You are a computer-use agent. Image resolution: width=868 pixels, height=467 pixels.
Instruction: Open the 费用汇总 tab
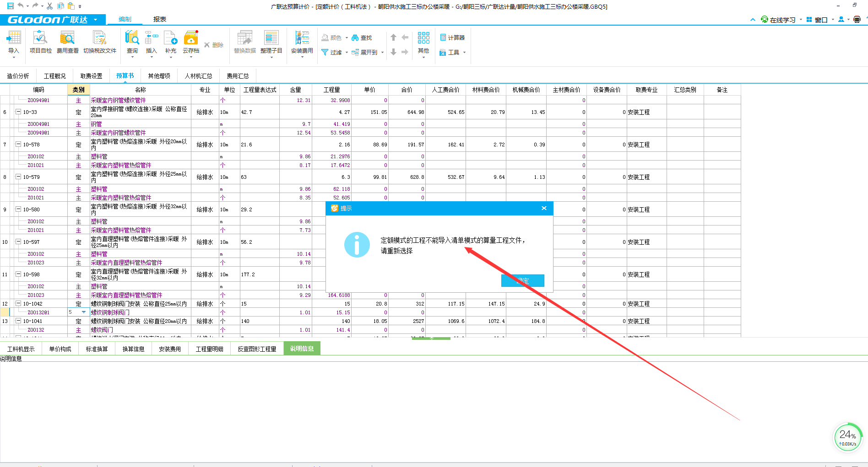(238, 76)
